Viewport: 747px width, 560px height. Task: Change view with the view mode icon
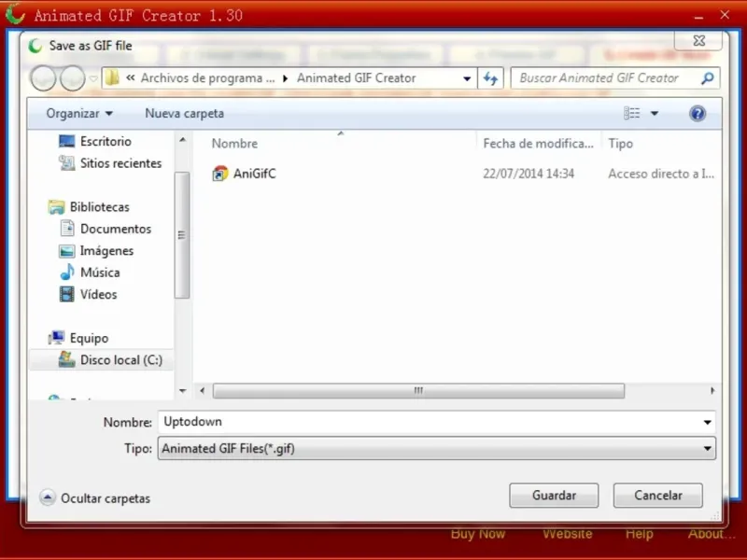click(632, 113)
